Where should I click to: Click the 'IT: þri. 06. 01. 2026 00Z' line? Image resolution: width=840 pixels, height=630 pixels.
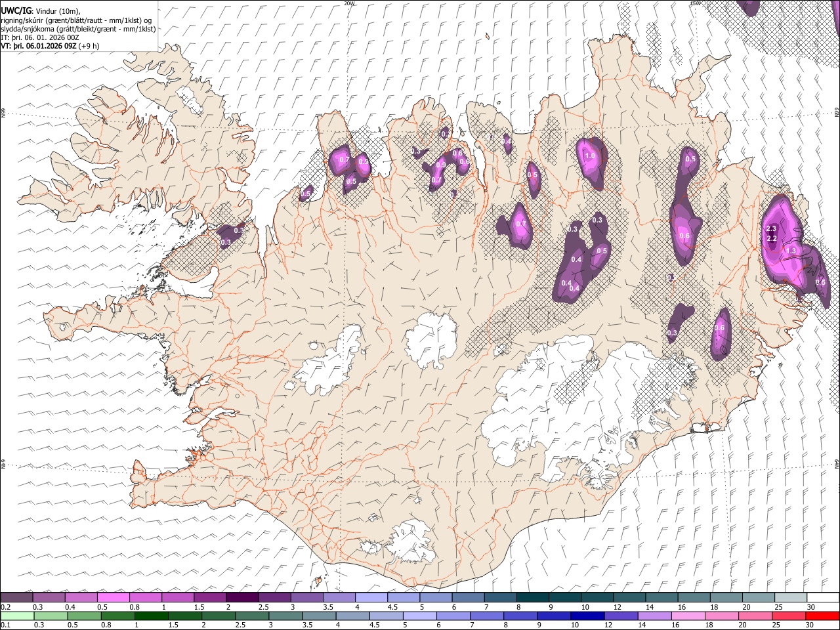tap(40, 37)
